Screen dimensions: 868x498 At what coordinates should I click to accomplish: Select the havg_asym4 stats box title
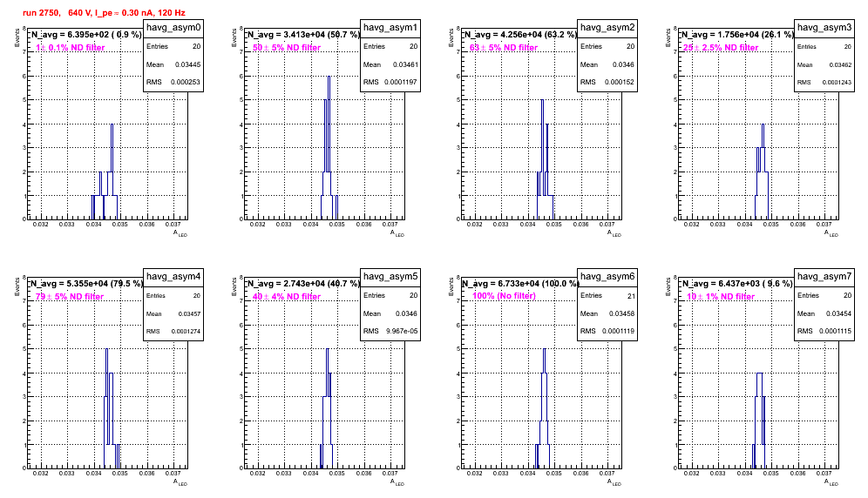pyautogui.click(x=173, y=277)
